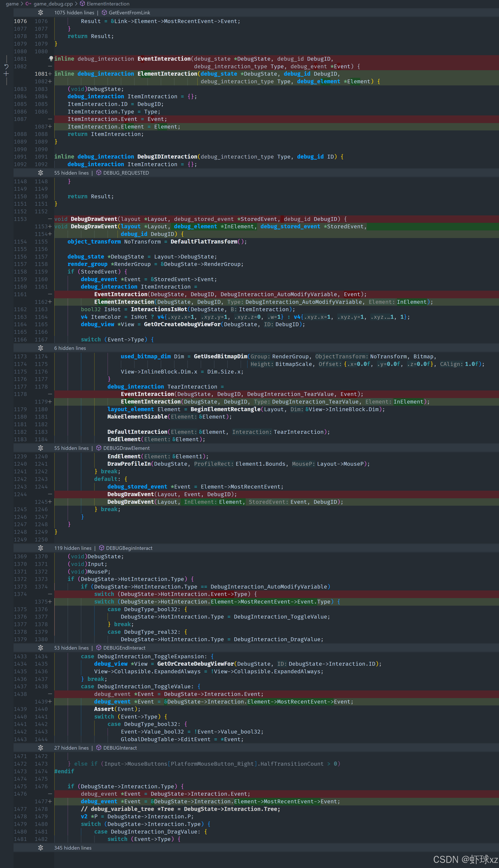Click unfold icon beside DEBUGEndInteract hidden region
The image size is (499, 868).
point(40,648)
